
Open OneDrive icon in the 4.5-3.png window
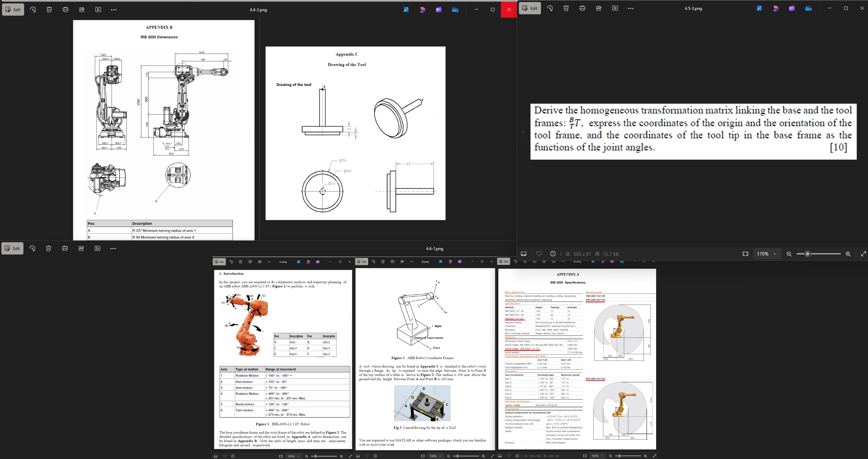808,8
